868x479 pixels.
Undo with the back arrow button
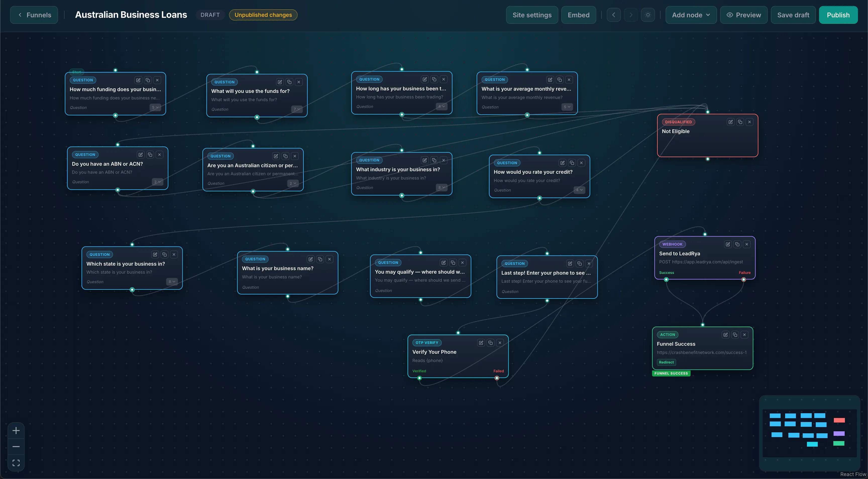pos(614,15)
